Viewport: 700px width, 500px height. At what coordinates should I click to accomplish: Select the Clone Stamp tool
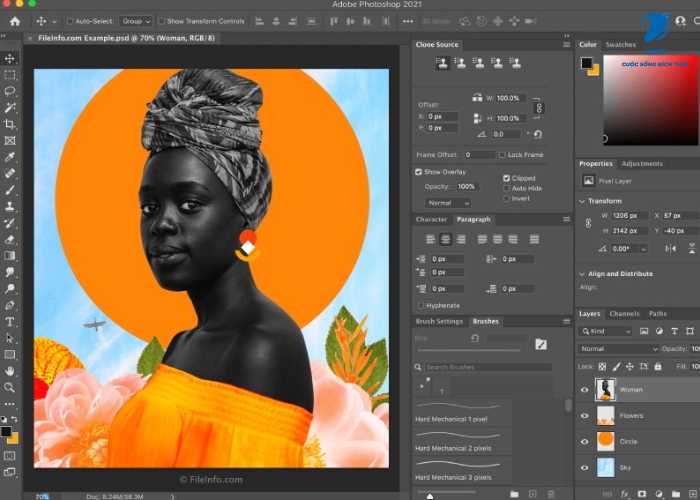(x=9, y=206)
